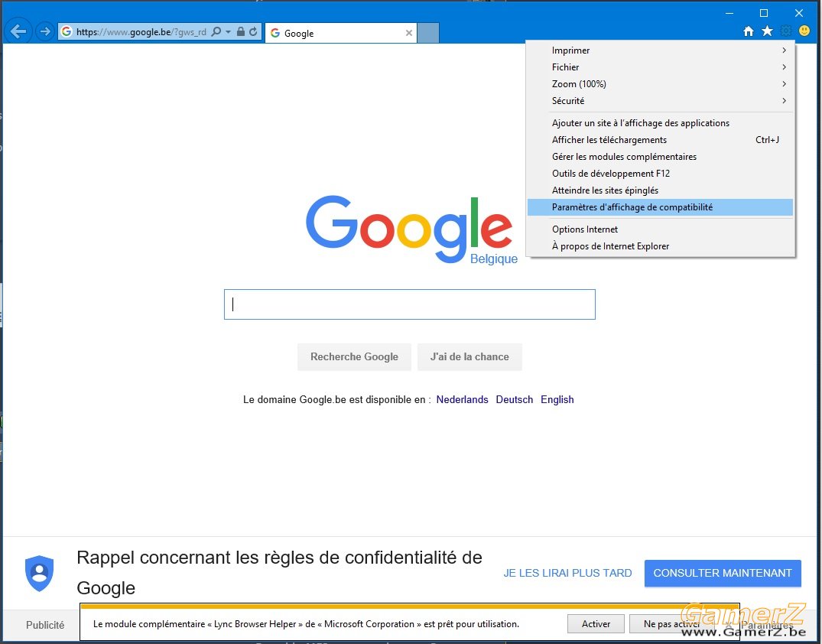Screen dimensions: 822x644
Task: Click the Google favicon in address bar
Action: point(67,31)
